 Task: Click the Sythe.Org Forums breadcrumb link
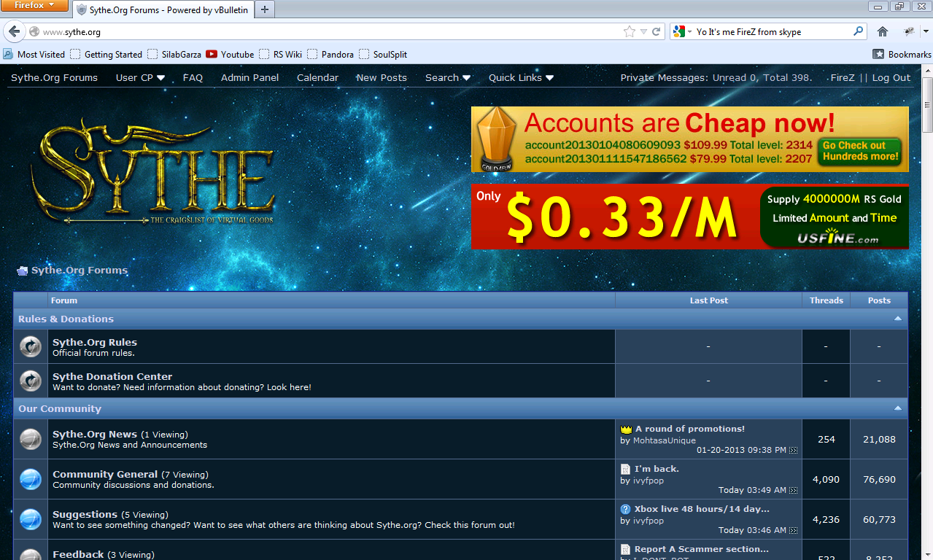(80, 271)
